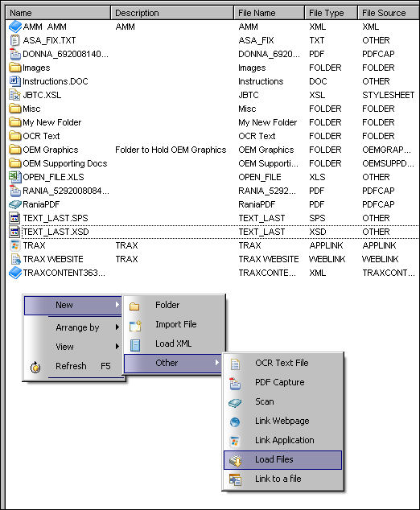Select Folder in the New submenu
This screenshot has width=420, height=510.
tap(174, 305)
